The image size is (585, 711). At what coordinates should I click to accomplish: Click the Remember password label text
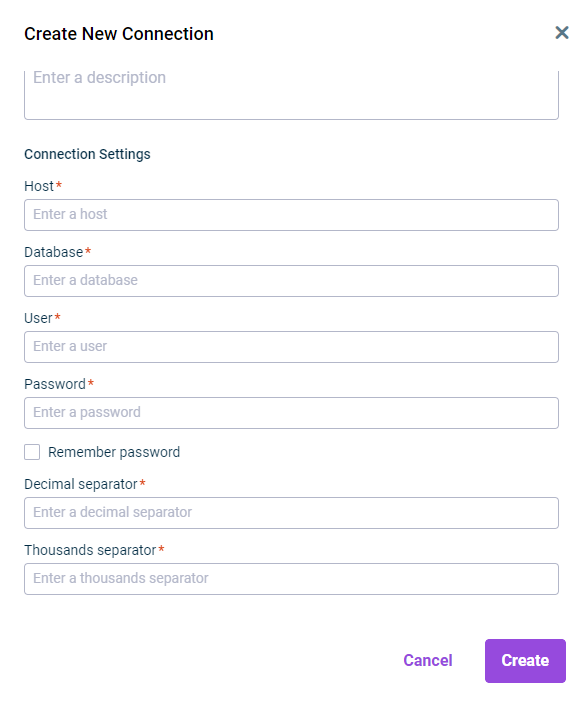(114, 452)
